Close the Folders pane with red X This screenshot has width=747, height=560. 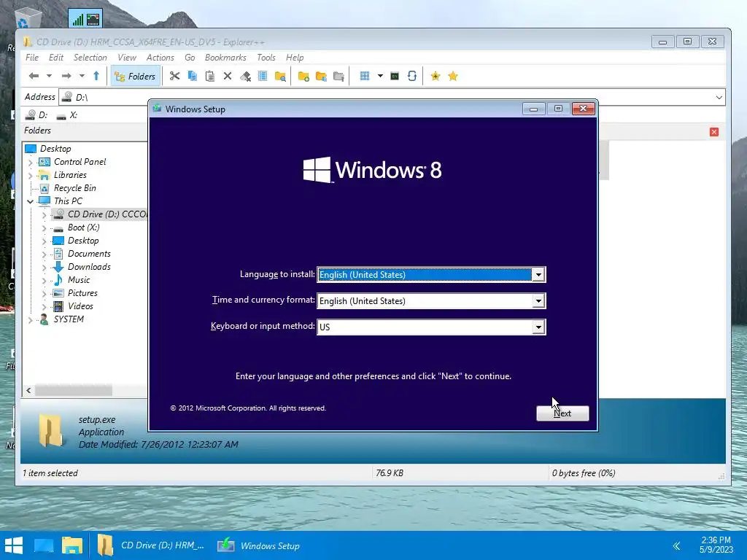point(713,132)
